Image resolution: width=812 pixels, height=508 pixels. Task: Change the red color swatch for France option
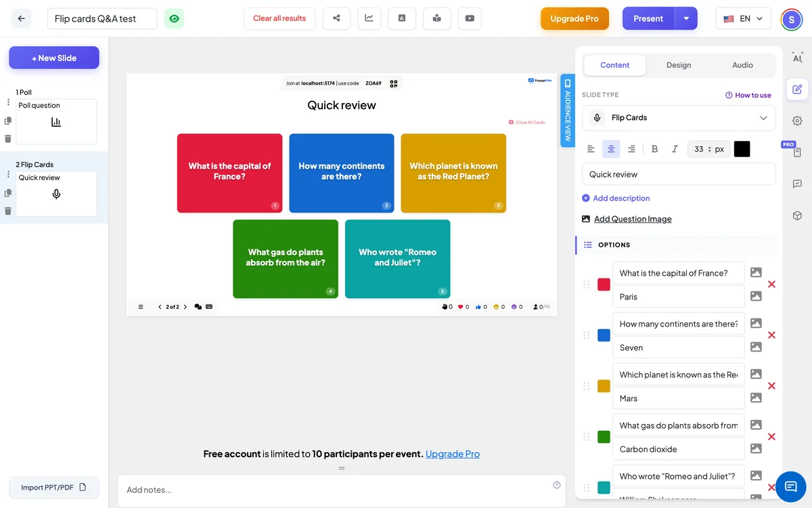[604, 284]
